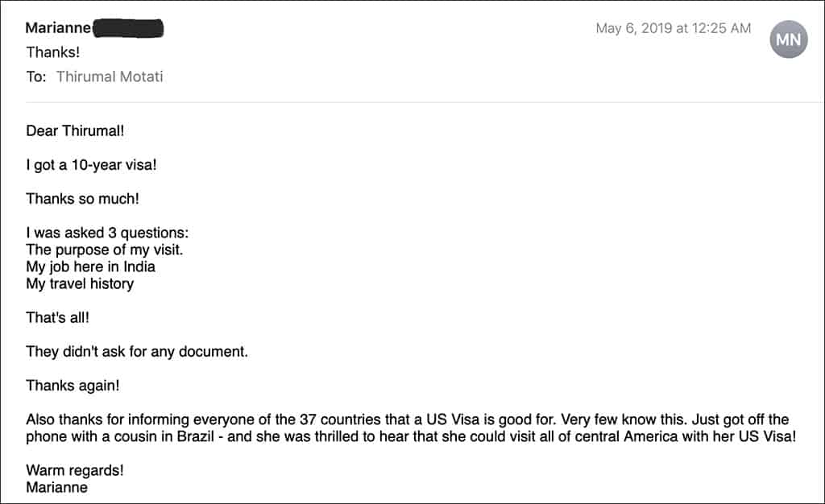Click the That's all! line

click(58, 317)
